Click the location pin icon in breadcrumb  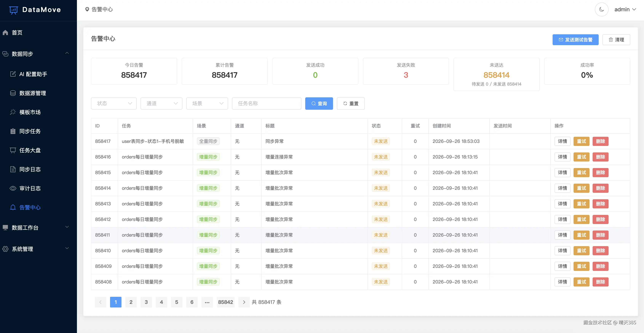coord(87,9)
